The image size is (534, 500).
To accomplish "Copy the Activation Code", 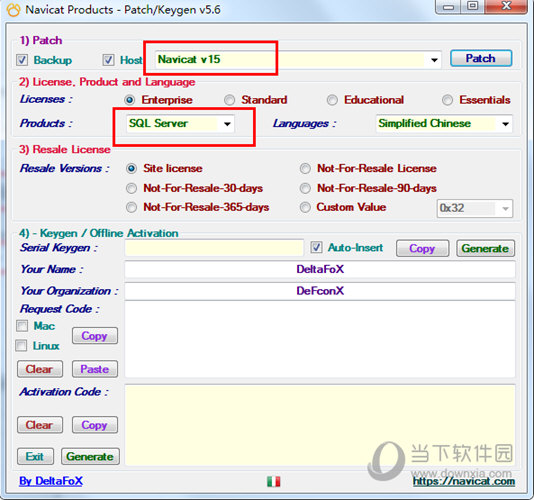I will click(95, 425).
